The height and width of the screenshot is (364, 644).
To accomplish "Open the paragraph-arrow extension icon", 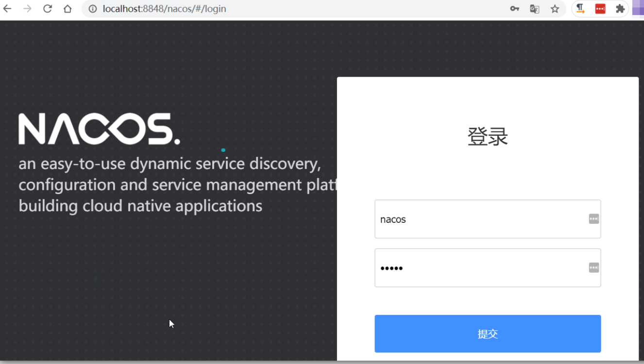I will tap(580, 9).
